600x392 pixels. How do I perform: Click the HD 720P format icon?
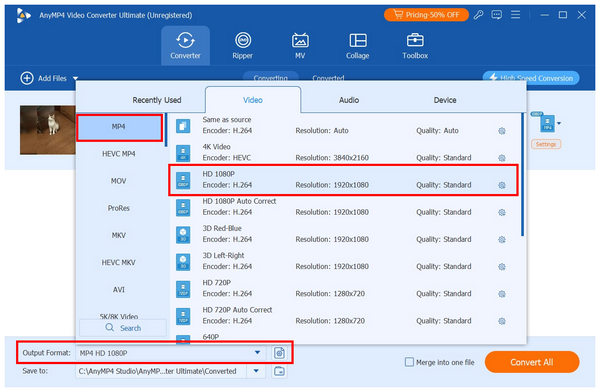coord(183,289)
